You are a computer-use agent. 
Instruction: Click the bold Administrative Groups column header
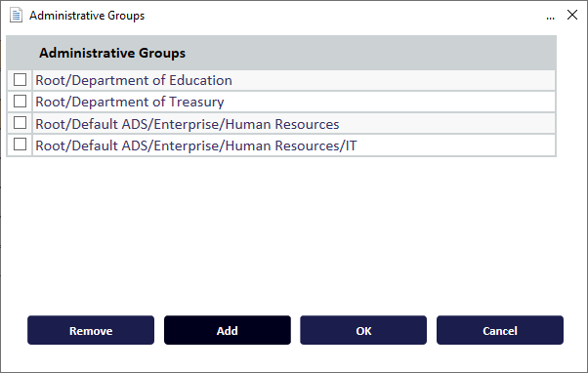coord(112,53)
